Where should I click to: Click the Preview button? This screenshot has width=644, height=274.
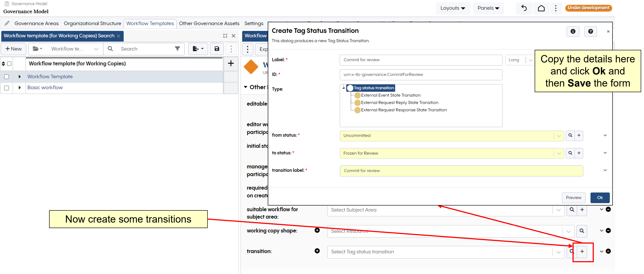coord(573,198)
